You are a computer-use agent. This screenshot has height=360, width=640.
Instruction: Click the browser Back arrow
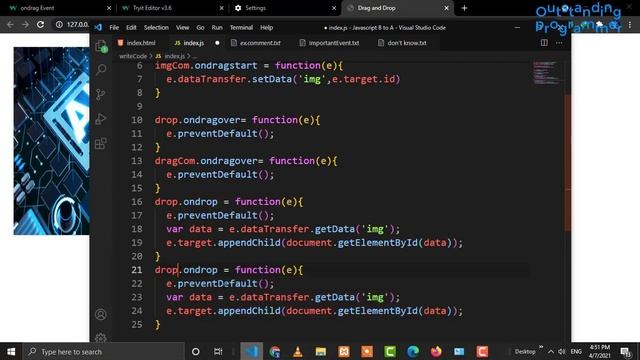(x=11, y=24)
